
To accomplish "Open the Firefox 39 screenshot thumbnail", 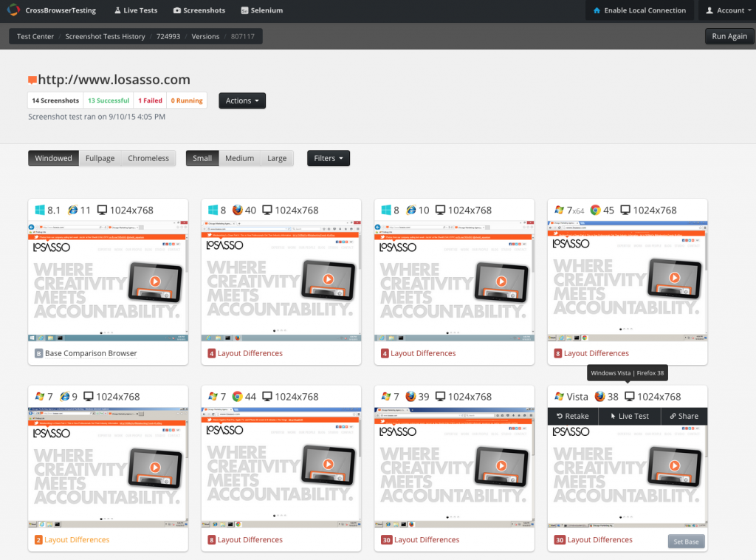I will coord(454,468).
